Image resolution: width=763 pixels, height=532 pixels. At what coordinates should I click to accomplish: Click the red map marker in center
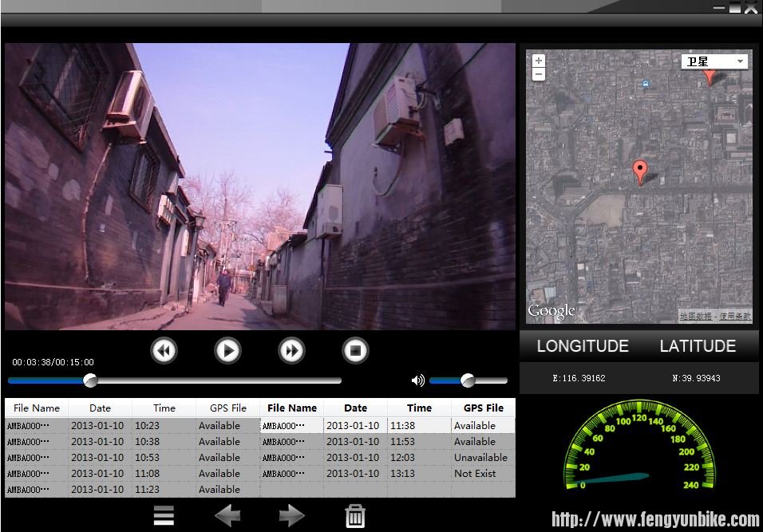[x=639, y=171]
